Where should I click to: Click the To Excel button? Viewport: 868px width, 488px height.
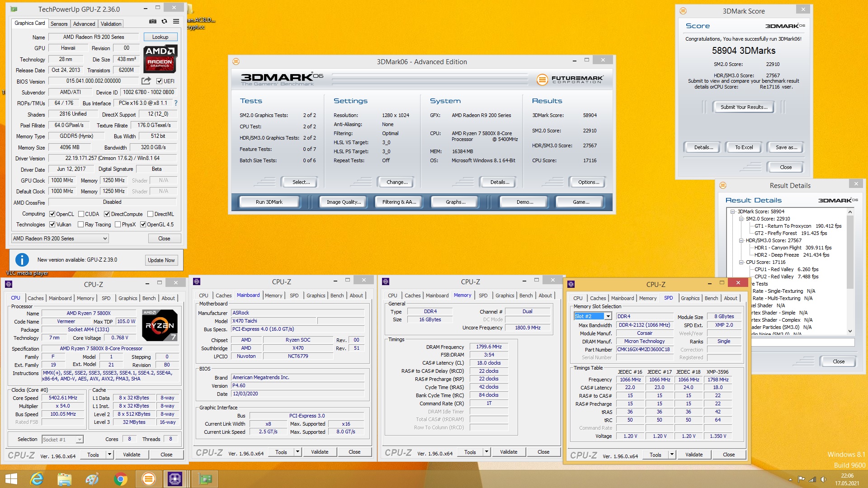coord(744,147)
